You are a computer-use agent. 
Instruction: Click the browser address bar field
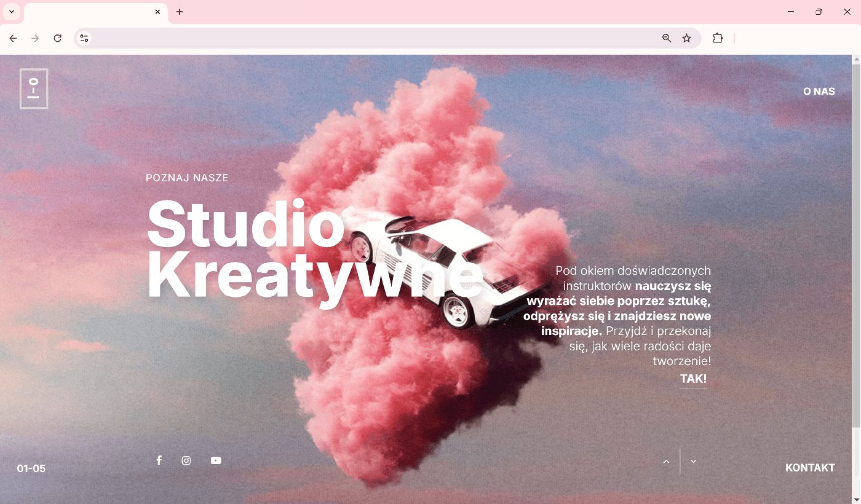387,38
